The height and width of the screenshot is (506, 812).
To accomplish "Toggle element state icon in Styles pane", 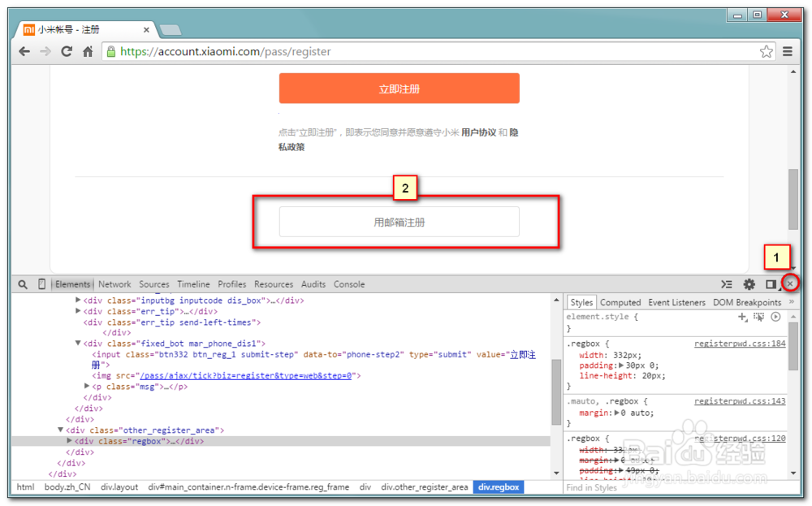I will [758, 317].
